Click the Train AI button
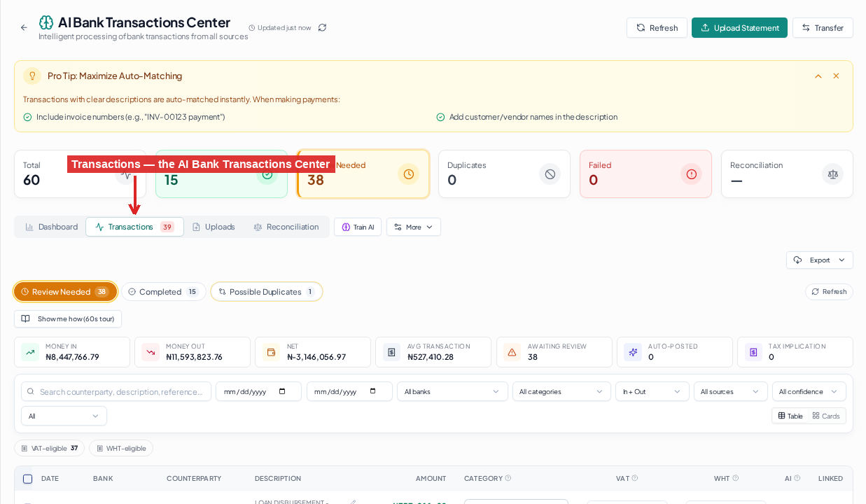 tap(358, 227)
